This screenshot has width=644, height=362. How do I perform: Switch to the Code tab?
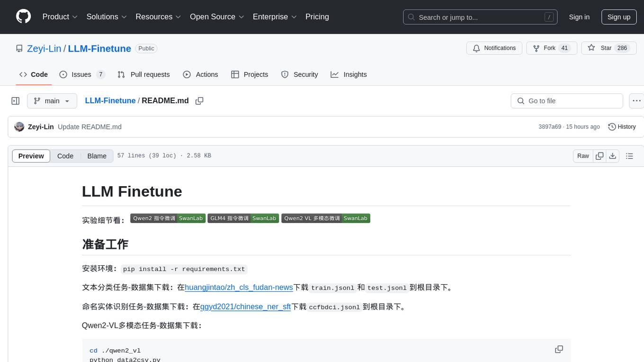(x=34, y=74)
